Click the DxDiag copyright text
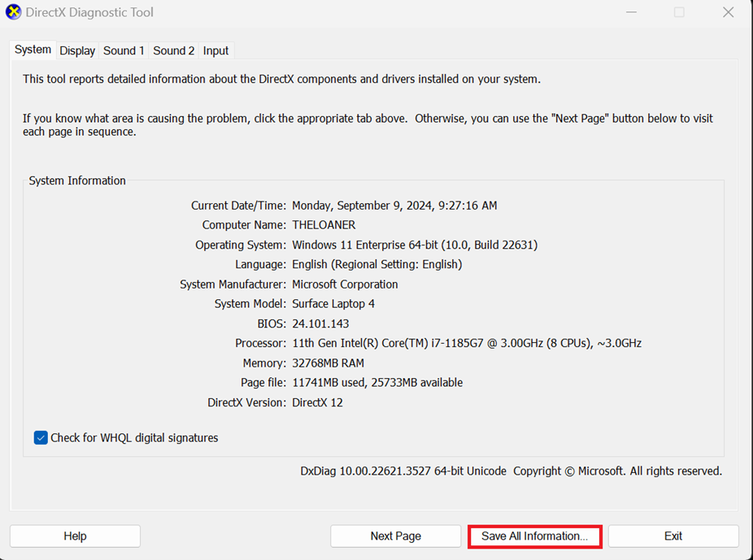 point(512,471)
